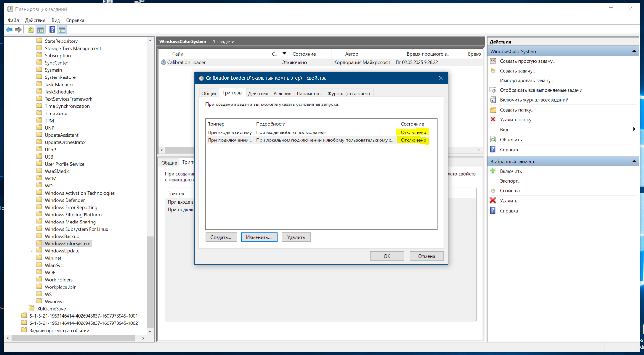Switch to the Действия tab in dialog

point(258,93)
